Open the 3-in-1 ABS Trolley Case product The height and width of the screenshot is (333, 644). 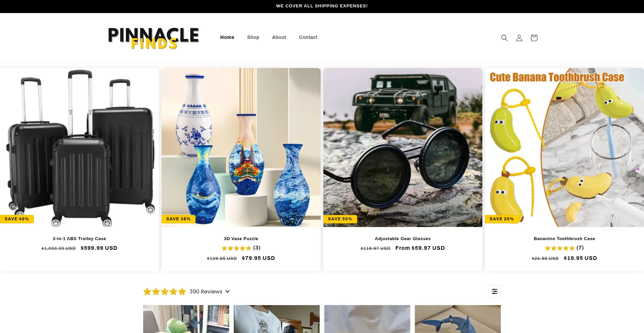tap(79, 239)
